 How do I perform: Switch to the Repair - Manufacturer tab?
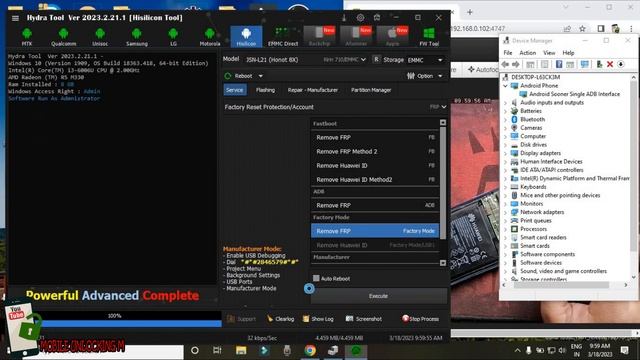coord(313,90)
